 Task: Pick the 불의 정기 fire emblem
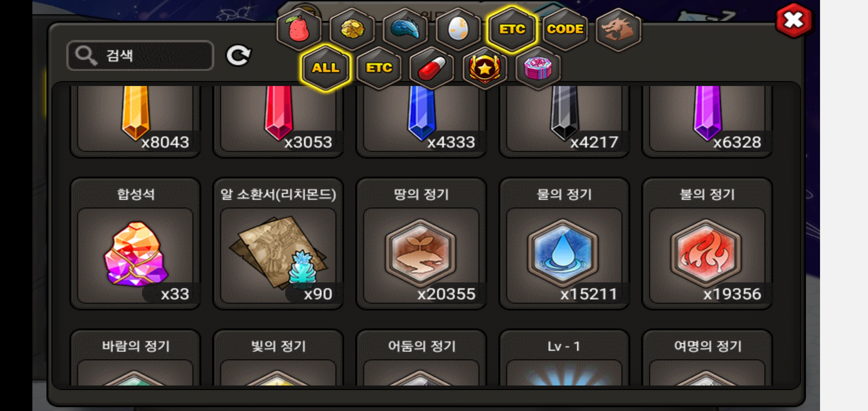click(x=707, y=244)
